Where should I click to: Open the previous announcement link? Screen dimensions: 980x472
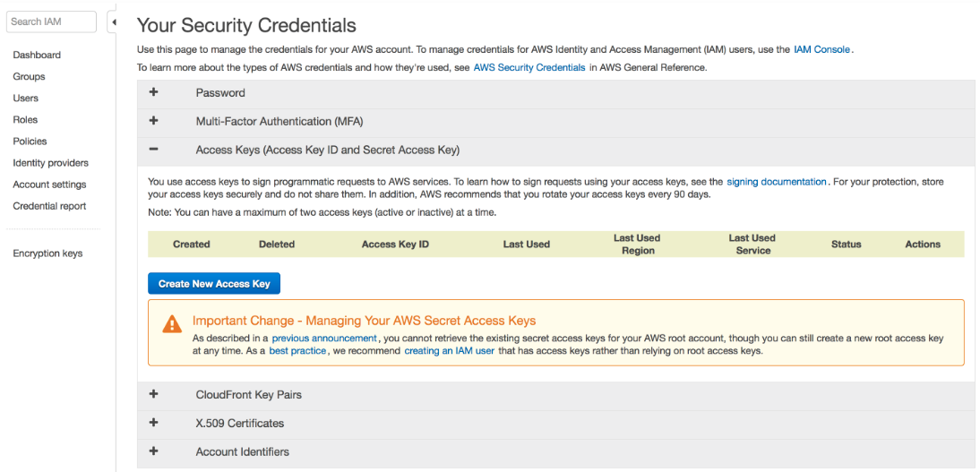pos(324,339)
